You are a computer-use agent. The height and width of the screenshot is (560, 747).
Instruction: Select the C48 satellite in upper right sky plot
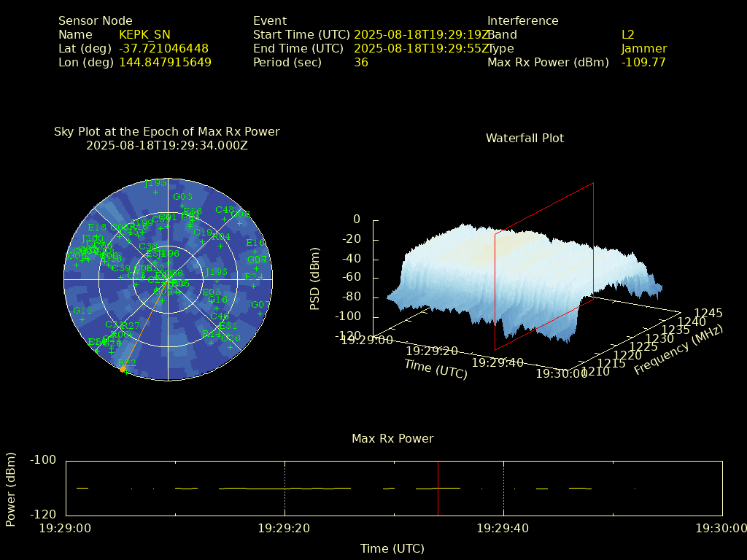click(224, 219)
